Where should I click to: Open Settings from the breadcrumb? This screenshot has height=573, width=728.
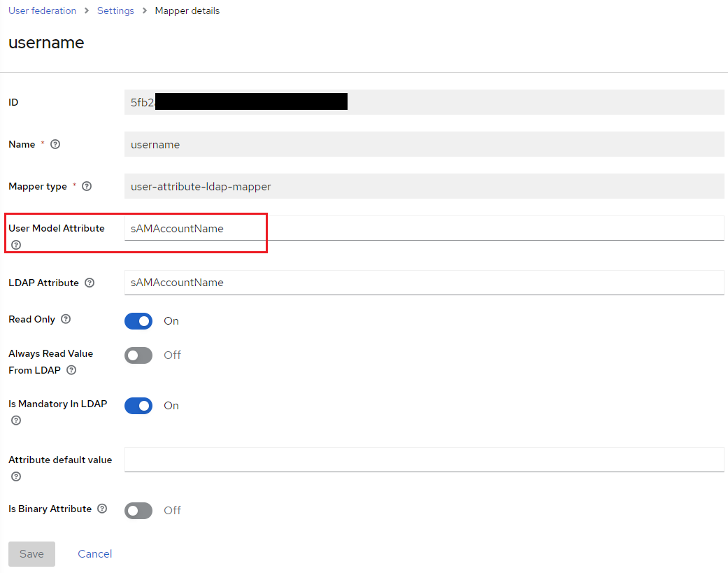pyautogui.click(x=115, y=10)
